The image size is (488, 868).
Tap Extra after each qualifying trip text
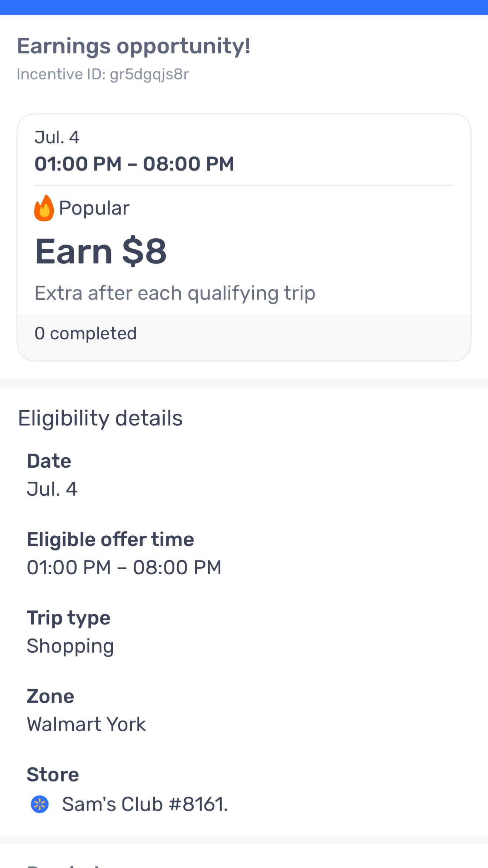point(175,293)
